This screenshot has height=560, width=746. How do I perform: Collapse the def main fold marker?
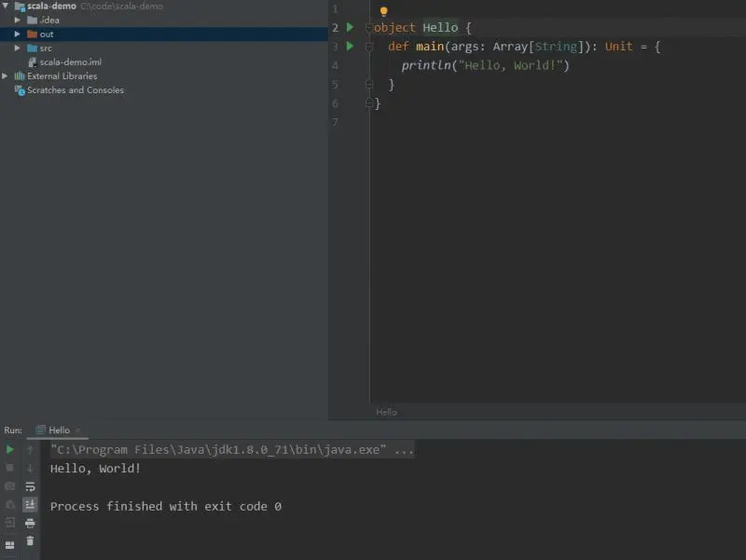(x=368, y=47)
